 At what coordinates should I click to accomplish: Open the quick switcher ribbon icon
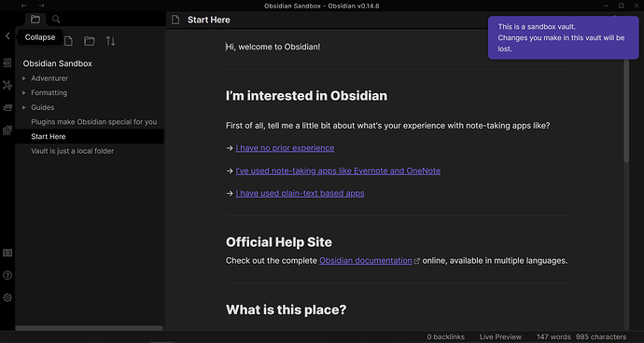click(x=7, y=62)
